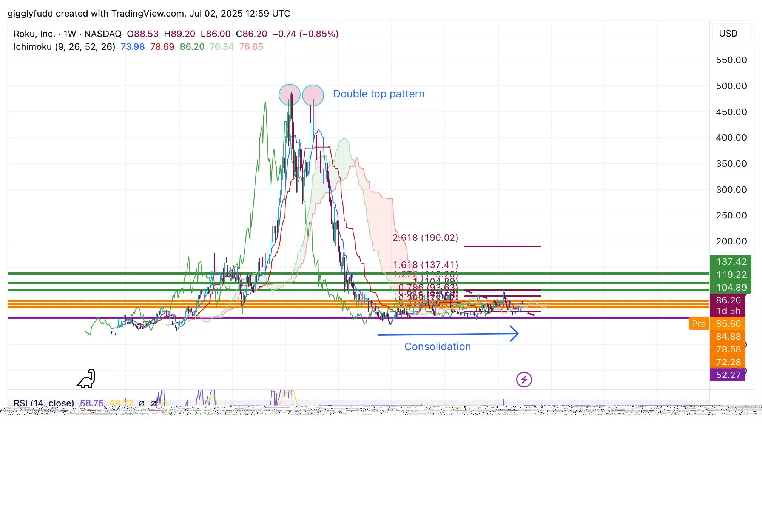Click the 72.28 orange axis label

pos(728,362)
